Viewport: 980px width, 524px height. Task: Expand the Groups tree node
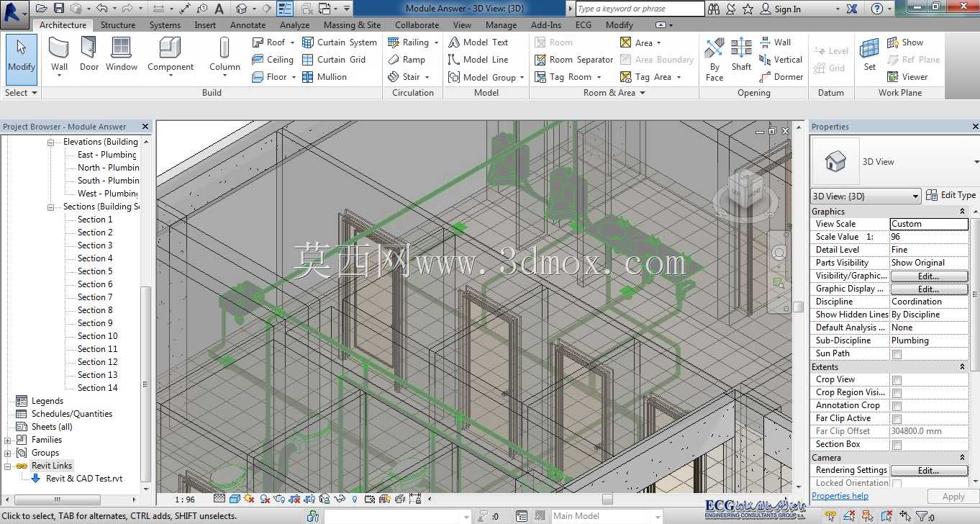click(x=8, y=453)
